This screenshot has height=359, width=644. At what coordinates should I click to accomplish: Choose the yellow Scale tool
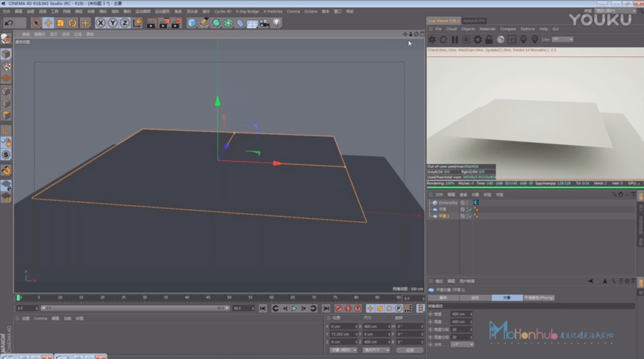click(60, 23)
